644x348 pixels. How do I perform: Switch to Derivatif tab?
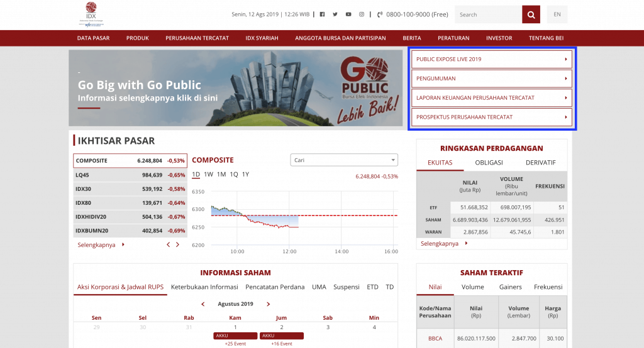(x=540, y=163)
